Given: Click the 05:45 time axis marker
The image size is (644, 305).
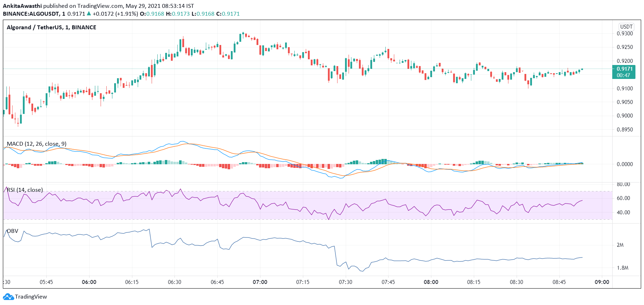Looking at the screenshot, I should pyautogui.click(x=46, y=282).
